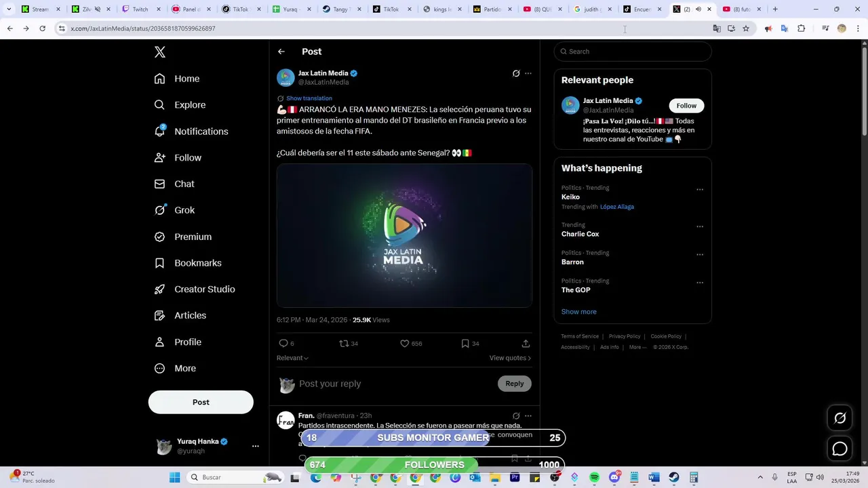Open Notifications in sidebar
The width and height of the screenshot is (868, 488).
click(191, 131)
